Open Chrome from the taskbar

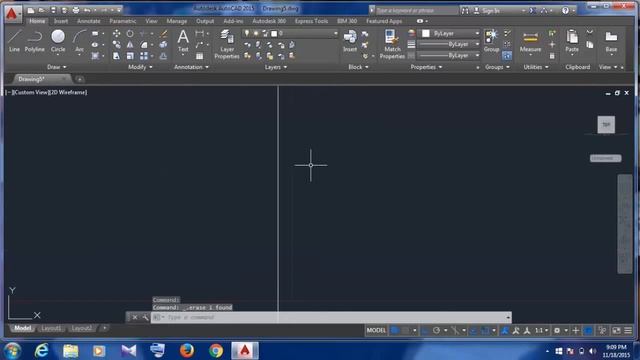[x=216, y=350]
